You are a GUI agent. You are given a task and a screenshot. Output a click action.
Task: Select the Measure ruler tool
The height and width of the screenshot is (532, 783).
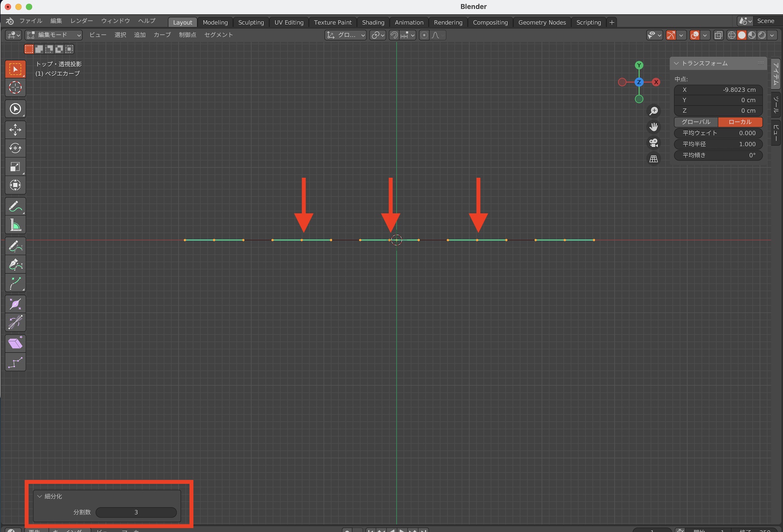pos(15,225)
